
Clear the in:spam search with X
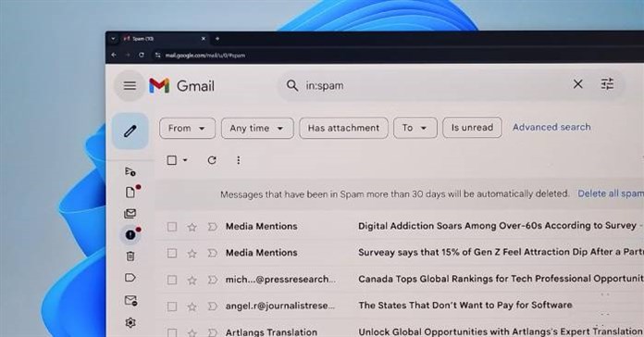click(x=578, y=84)
